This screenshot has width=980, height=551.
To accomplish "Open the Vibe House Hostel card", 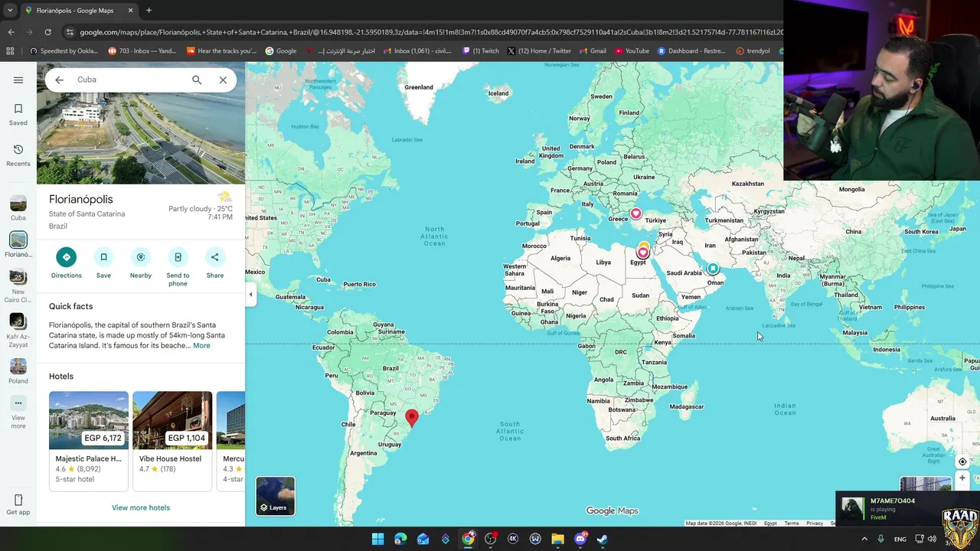I will [x=172, y=441].
